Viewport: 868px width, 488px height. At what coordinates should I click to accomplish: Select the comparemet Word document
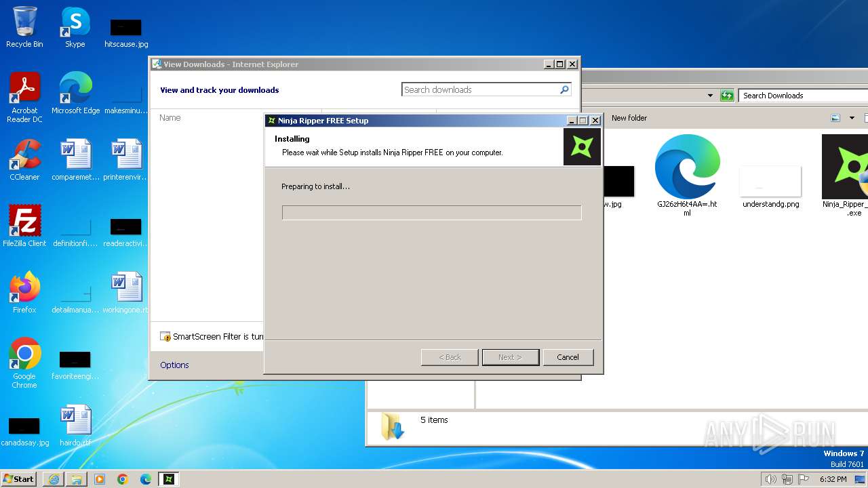pos(75,160)
